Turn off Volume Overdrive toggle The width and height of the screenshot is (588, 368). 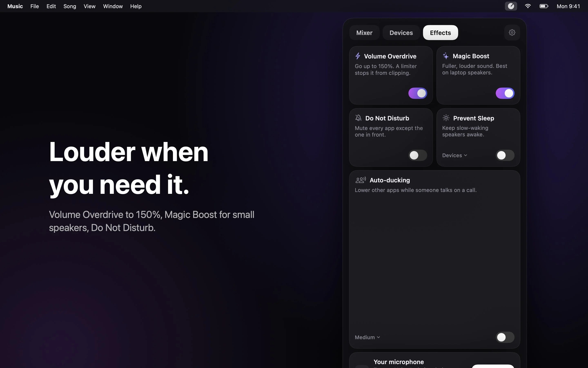coord(418,93)
